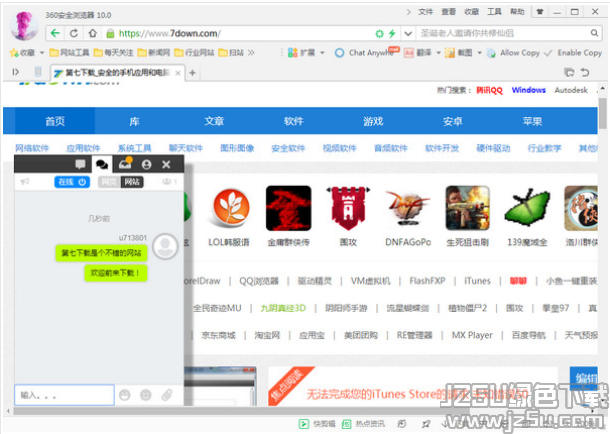Reload the page with refresh icon

74,33
